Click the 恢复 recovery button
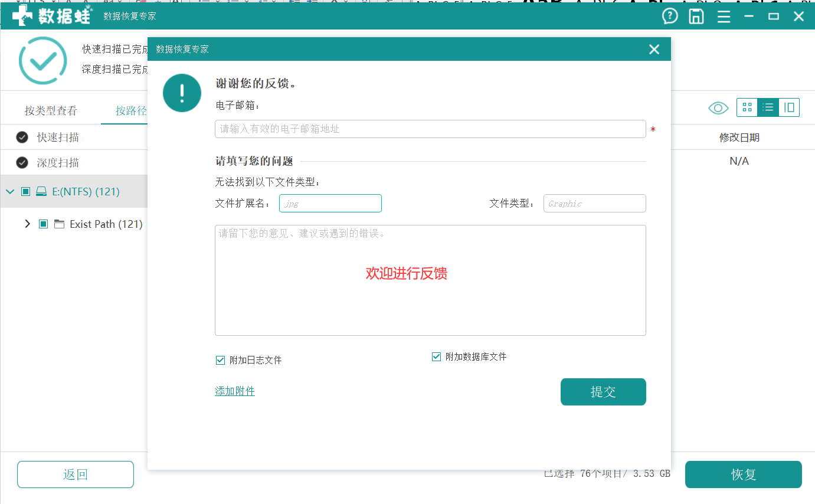The width and height of the screenshot is (815, 504). pyautogui.click(x=743, y=474)
